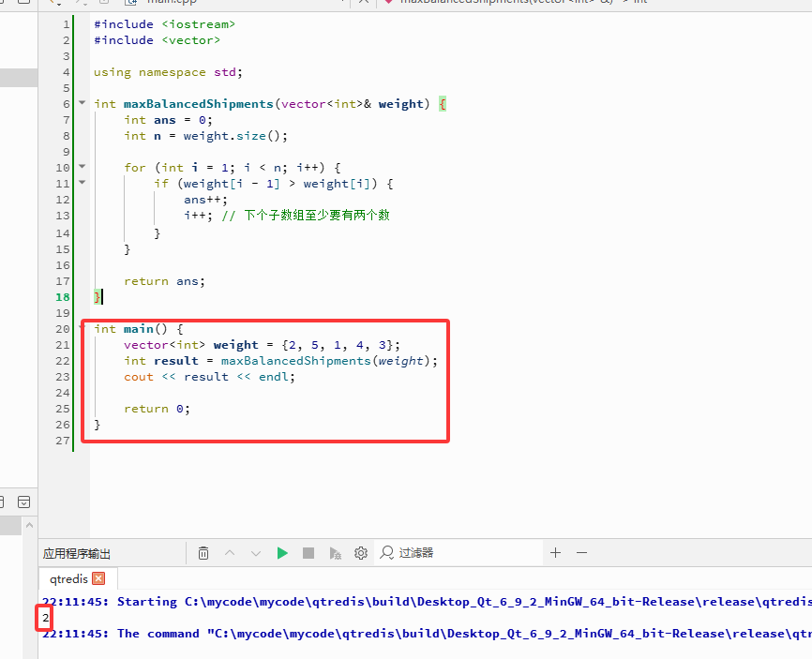Click the 'return ans;' line
Viewport: 812px width, 659px height.
click(165, 281)
